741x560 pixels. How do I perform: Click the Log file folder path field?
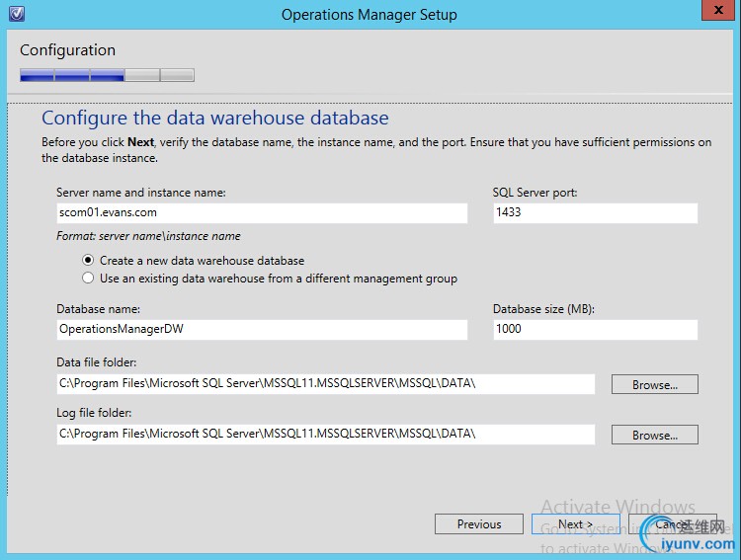click(x=326, y=435)
